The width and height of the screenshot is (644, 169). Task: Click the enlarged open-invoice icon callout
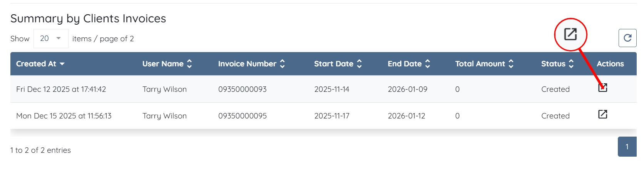pyautogui.click(x=570, y=34)
